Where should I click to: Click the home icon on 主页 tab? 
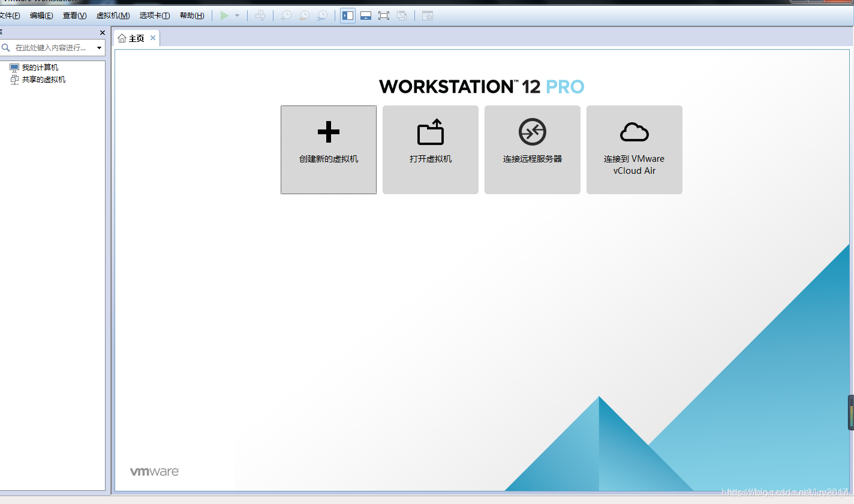pos(122,38)
